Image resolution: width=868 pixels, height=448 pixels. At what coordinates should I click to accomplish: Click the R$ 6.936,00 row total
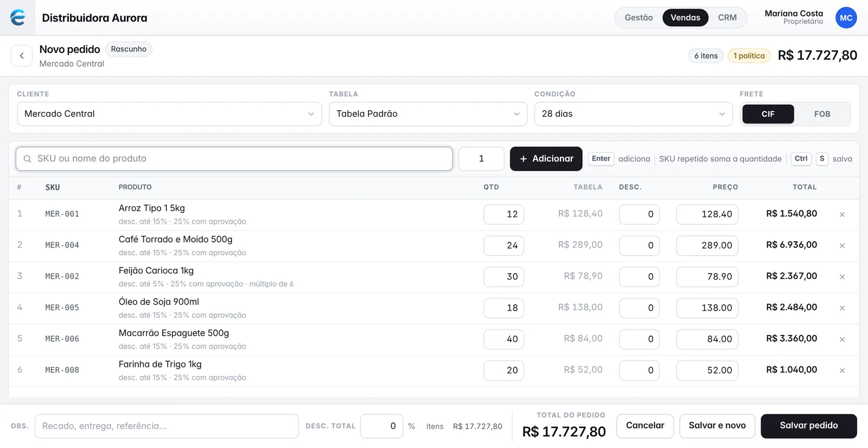[792, 245]
